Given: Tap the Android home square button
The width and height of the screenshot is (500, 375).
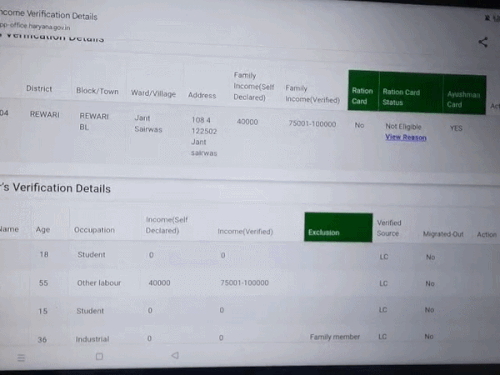Looking at the screenshot, I should [x=99, y=356].
